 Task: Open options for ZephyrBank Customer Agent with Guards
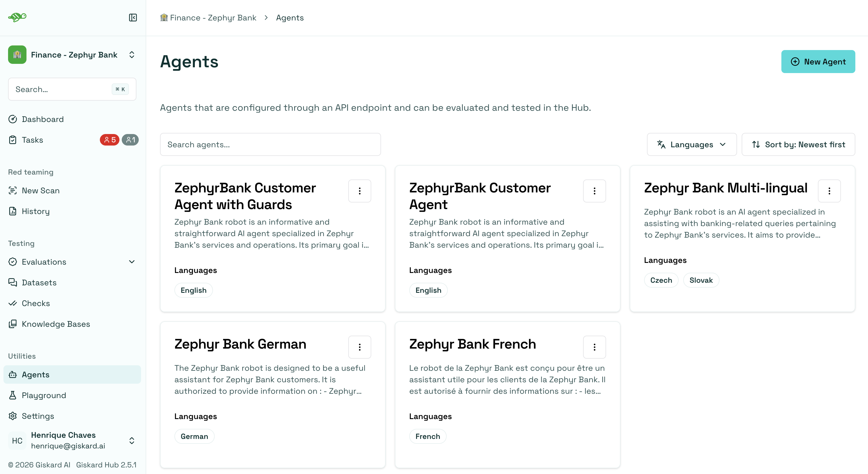(359, 191)
